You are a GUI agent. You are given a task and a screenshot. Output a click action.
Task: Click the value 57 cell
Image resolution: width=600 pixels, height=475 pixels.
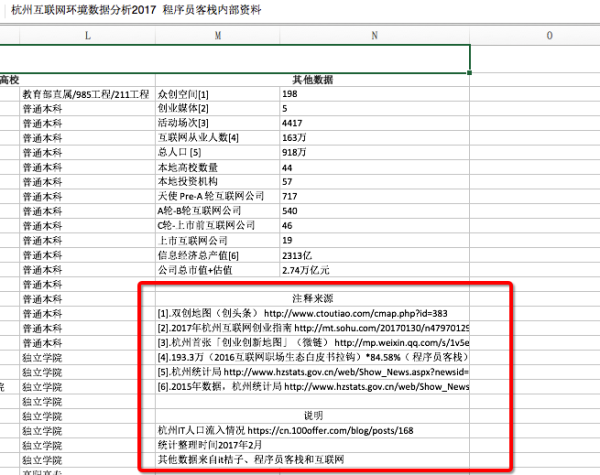(x=375, y=182)
